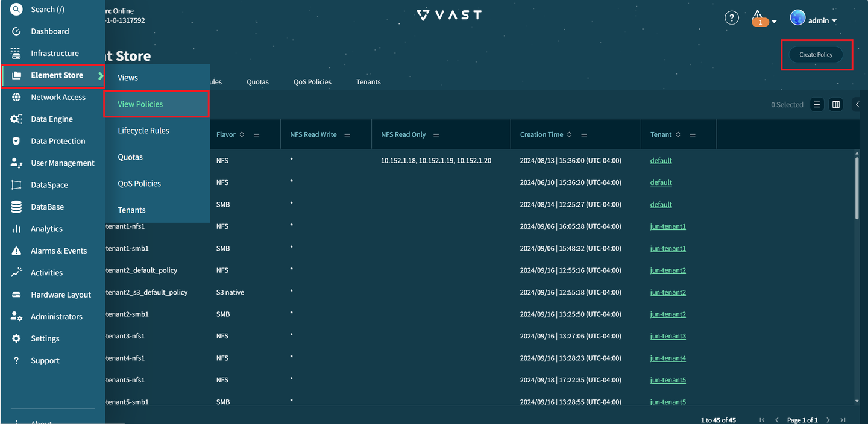Open jun-tenant2 link for S3 native row
868x424 pixels.
pyautogui.click(x=668, y=292)
